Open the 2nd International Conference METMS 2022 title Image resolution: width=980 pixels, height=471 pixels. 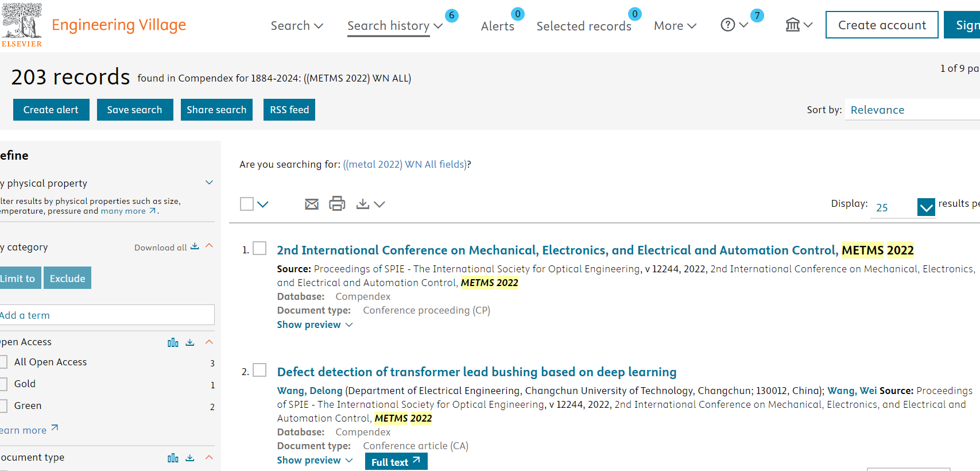click(595, 250)
